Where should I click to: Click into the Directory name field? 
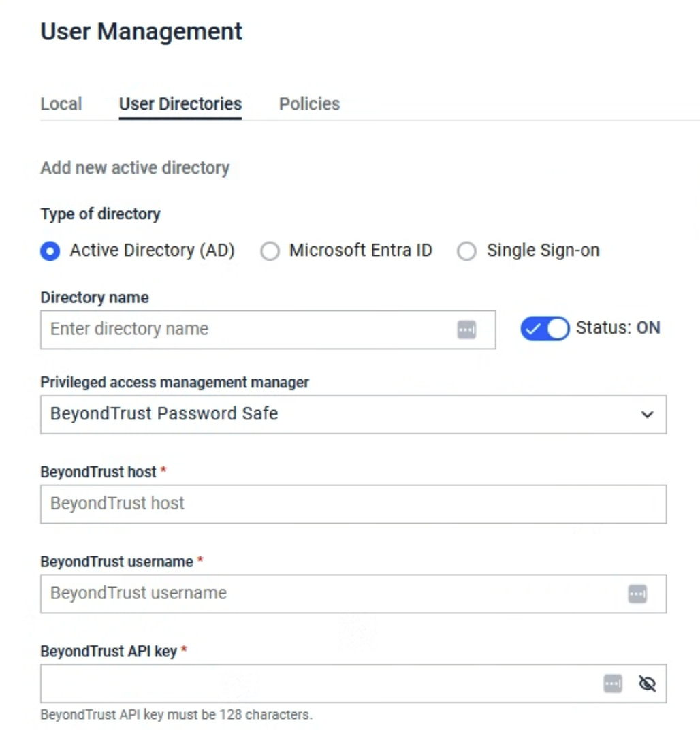(268, 330)
